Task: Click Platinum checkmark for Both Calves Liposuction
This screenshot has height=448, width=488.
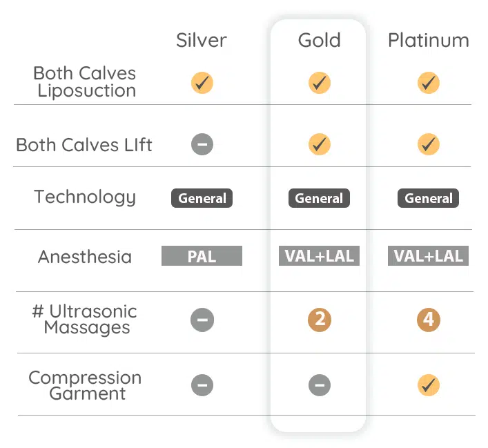Action: pos(428,84)
